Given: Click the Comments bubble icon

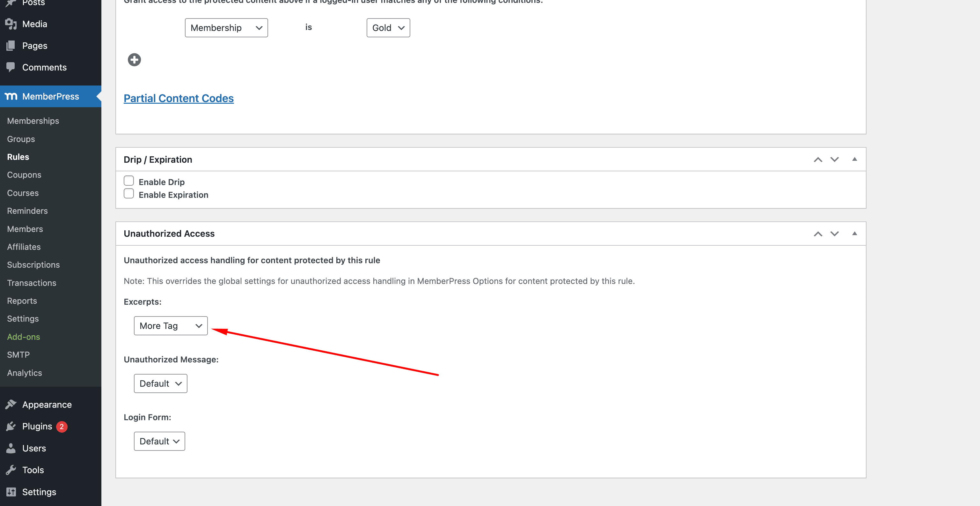Looking at the screenshot, I should pyautogui.click(x=11, y=67).
